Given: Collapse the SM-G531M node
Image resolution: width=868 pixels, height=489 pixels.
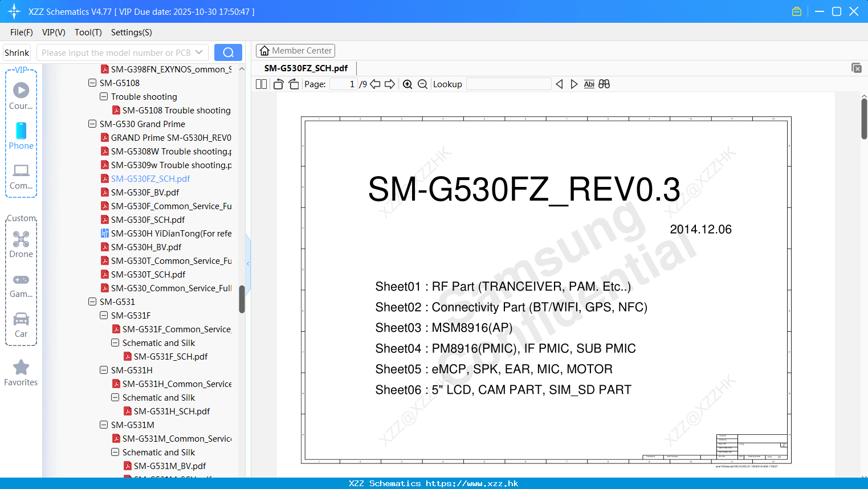Looking at the screenshot, I should point(104,425).
